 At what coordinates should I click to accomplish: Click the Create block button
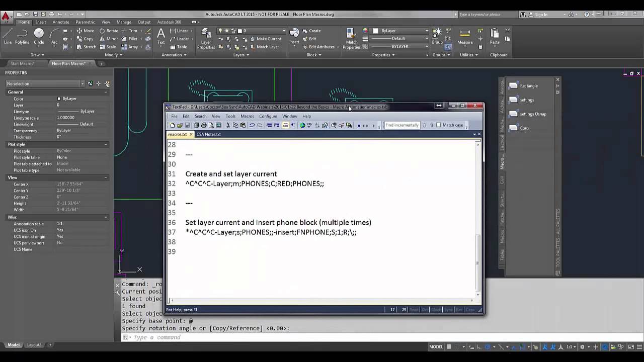click(x=311, y=31)
